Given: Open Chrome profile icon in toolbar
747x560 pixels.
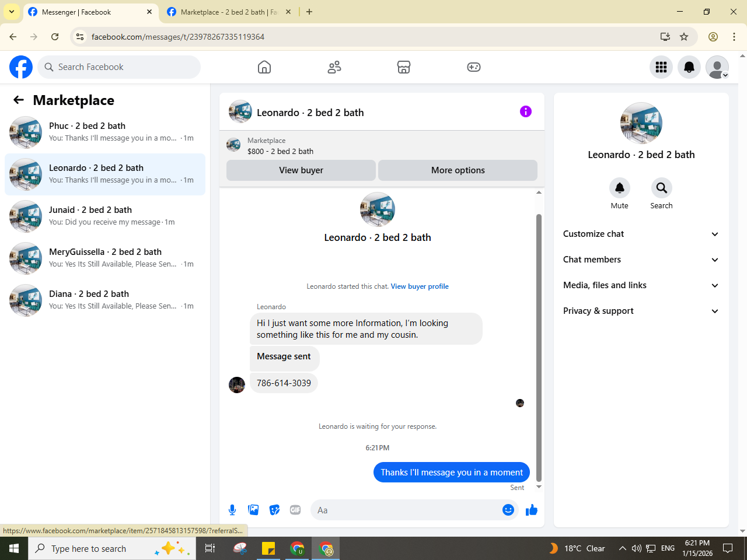Looking at the screenshot, I should click(713, 37).
